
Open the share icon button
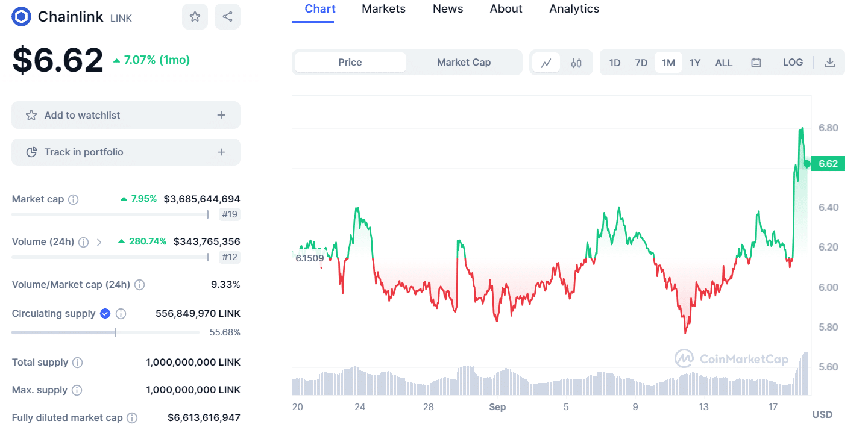tap(227, 17)
